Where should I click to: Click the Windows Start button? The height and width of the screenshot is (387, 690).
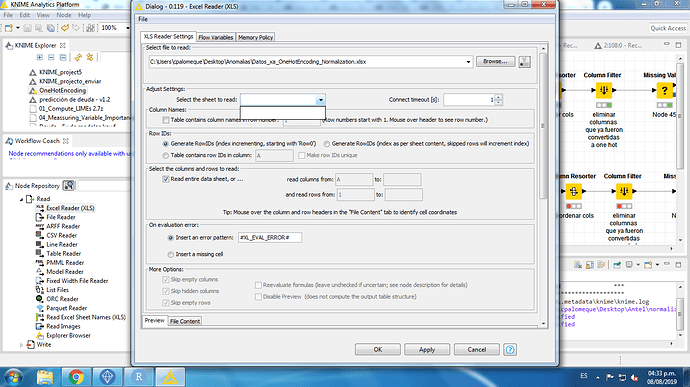click(13, 377)
